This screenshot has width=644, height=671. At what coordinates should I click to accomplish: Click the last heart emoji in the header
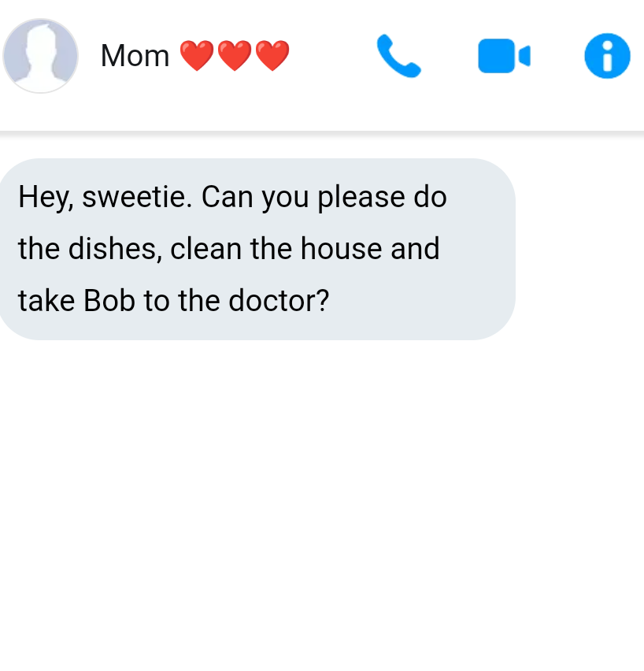[x=272, y=57]
